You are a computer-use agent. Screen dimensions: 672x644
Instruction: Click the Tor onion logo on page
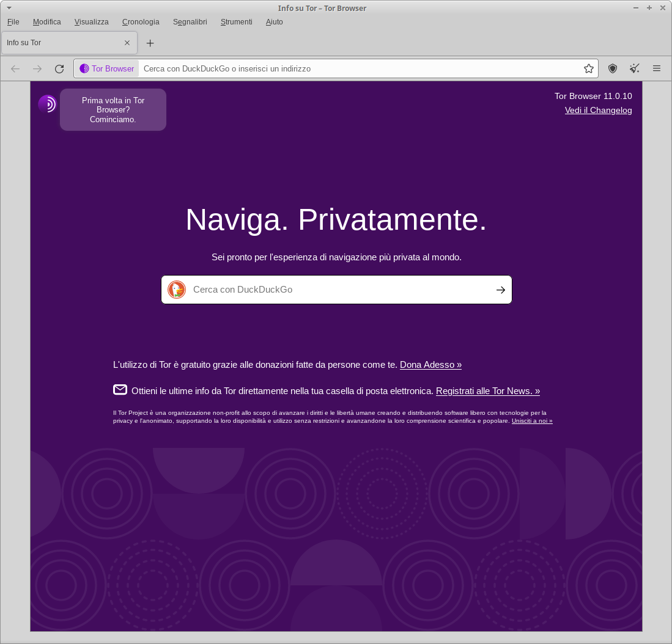point(47,104)
